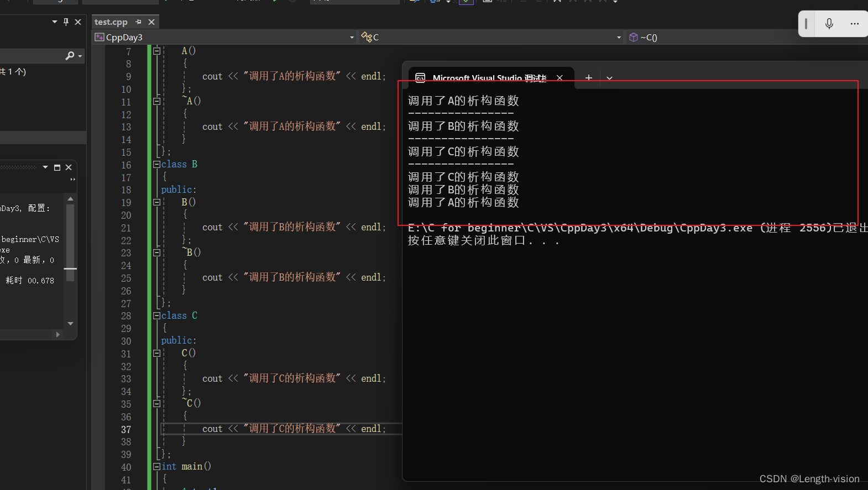Close the output panel

click(69, 167)
